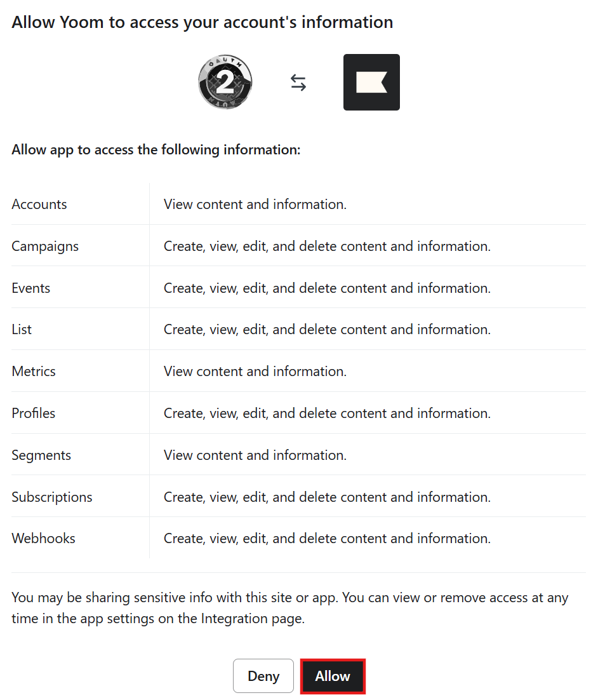591x700 pixels.
Task: Click the Subscriptions permission row label
Action: tap(52, 497)
